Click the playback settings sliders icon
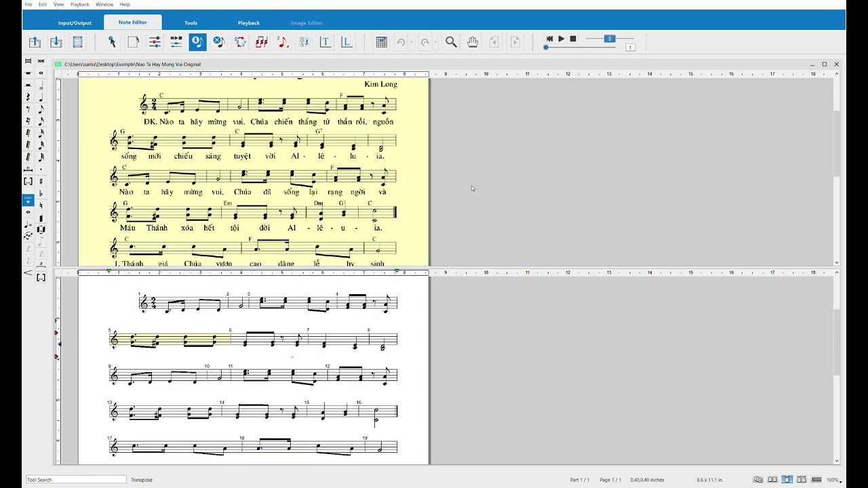868x488 pixels. tap(176, 42)
